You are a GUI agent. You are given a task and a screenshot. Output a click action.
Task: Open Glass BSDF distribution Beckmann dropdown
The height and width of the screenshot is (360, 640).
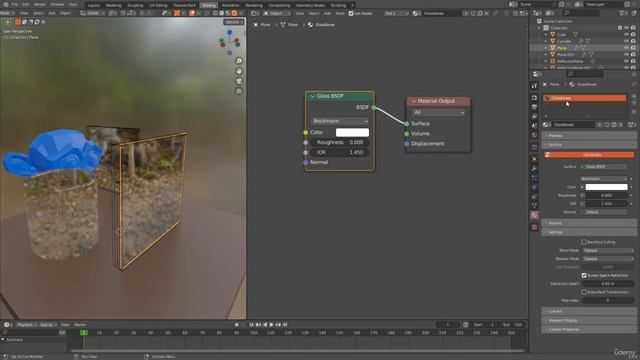tap(340, 121)
